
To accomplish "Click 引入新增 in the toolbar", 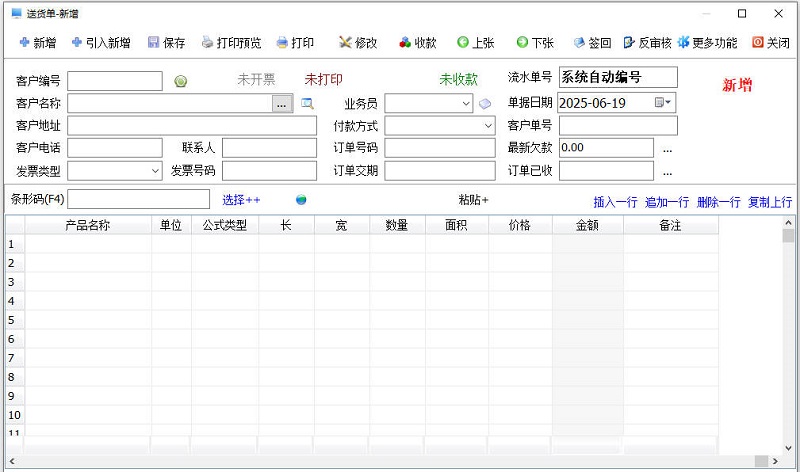I will 101,43.
